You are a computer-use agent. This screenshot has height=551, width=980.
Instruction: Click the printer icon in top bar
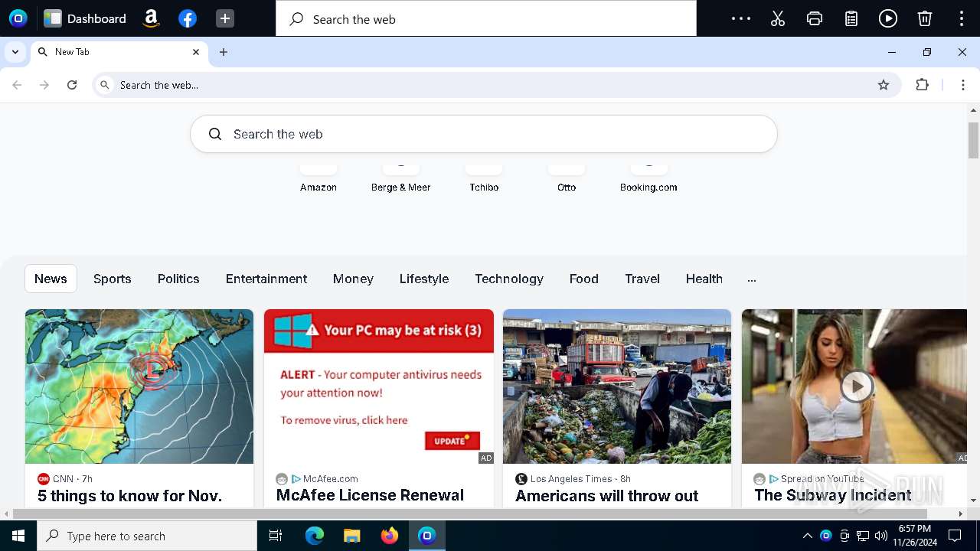815,18
